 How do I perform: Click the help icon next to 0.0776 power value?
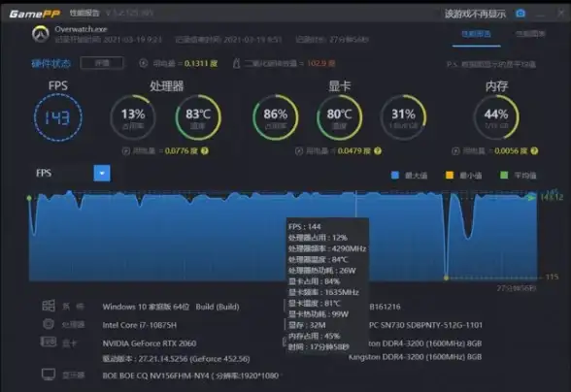(205, 150)
